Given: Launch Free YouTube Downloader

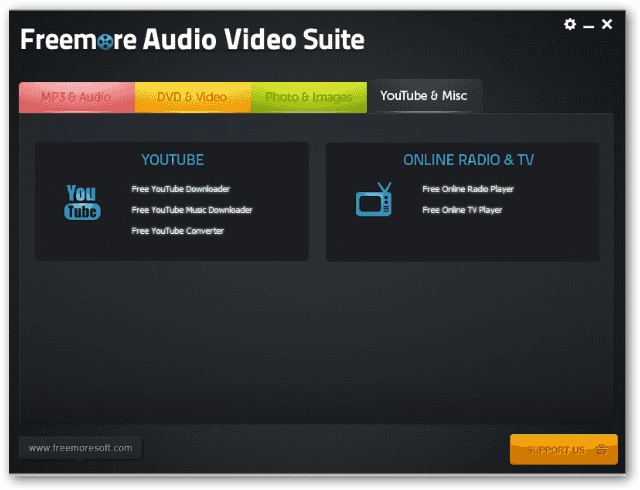Looking at the screenshot, I should 180,189.
